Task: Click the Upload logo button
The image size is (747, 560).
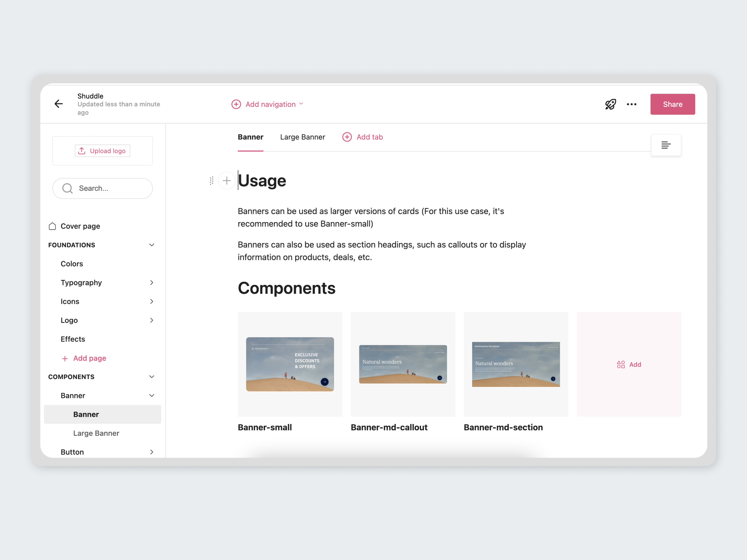Action: click(x=102, y=151)
